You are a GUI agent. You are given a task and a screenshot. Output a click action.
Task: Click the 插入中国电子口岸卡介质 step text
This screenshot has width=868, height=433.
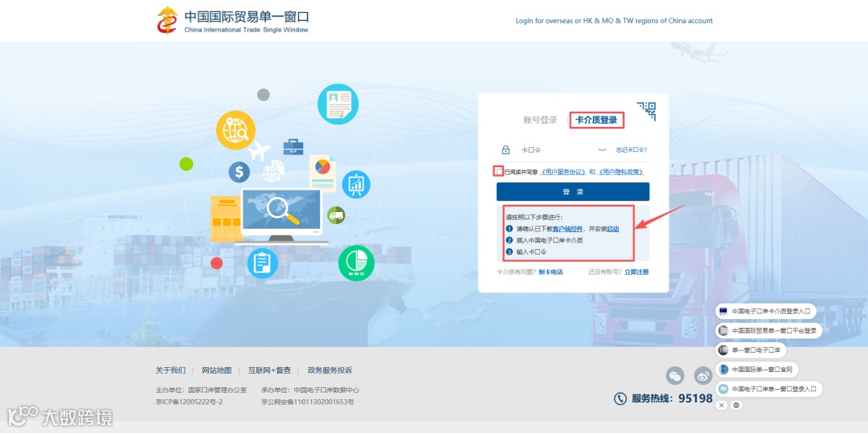tap(550, 240)
